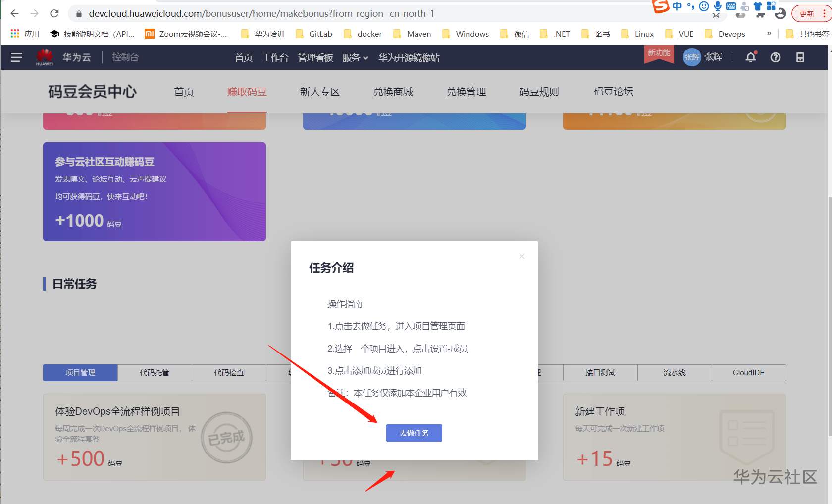Close the 任务介绍 dialog with the X
This screenshot has height=504, width=832.
point(522,256)
